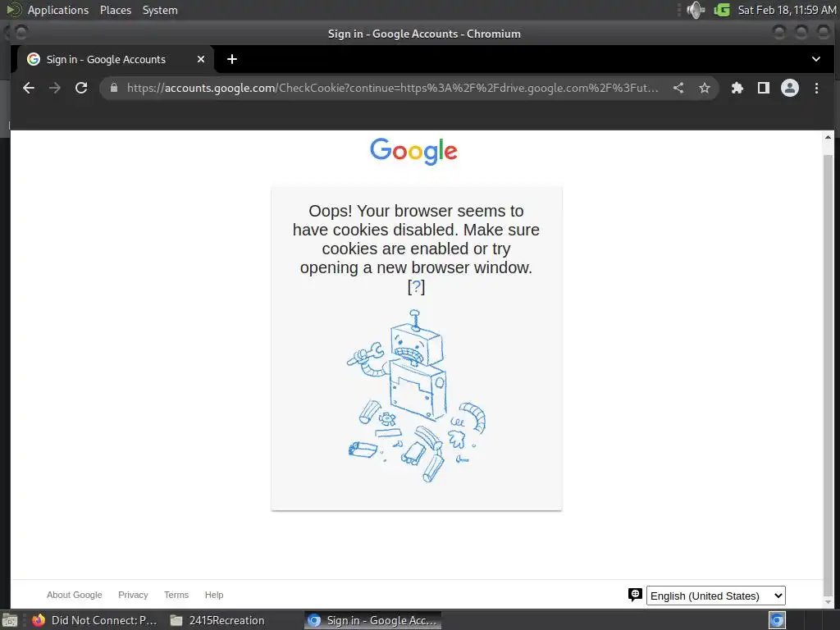Open the Extensions puzzle icon
This screenshot has width=840, height=630.
737,88
